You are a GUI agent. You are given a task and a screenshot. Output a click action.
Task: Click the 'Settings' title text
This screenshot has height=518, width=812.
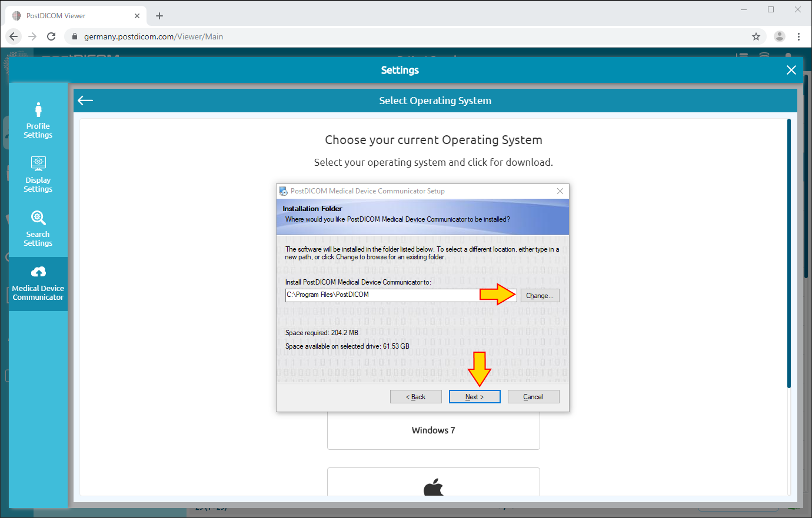pyautogui.click(x=400, y=70)
